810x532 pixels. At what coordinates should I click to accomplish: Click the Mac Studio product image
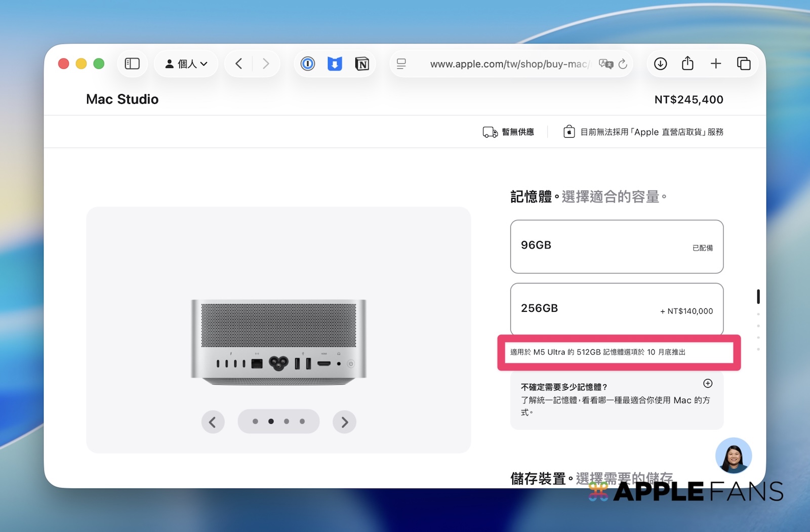(x=278, y=342)
